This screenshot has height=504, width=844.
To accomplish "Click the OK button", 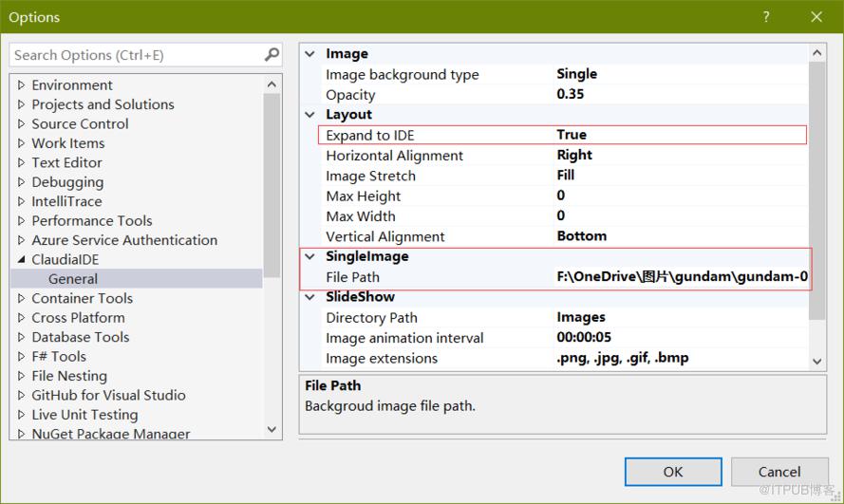I will click(x=673, y=472).
